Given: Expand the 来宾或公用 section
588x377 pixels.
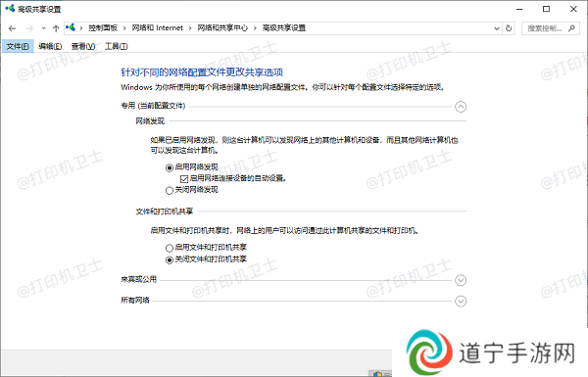Looking at the screenshot, I should pos(461,280).
